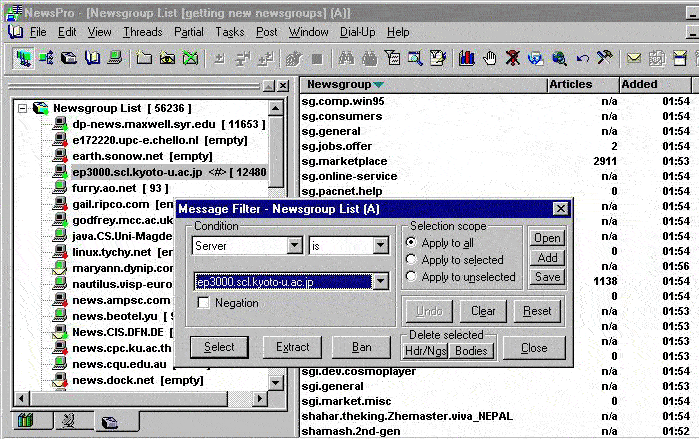Enable the Negation checkbox
The height and width of the screenshot is (439, 699).
pos(203,303)
